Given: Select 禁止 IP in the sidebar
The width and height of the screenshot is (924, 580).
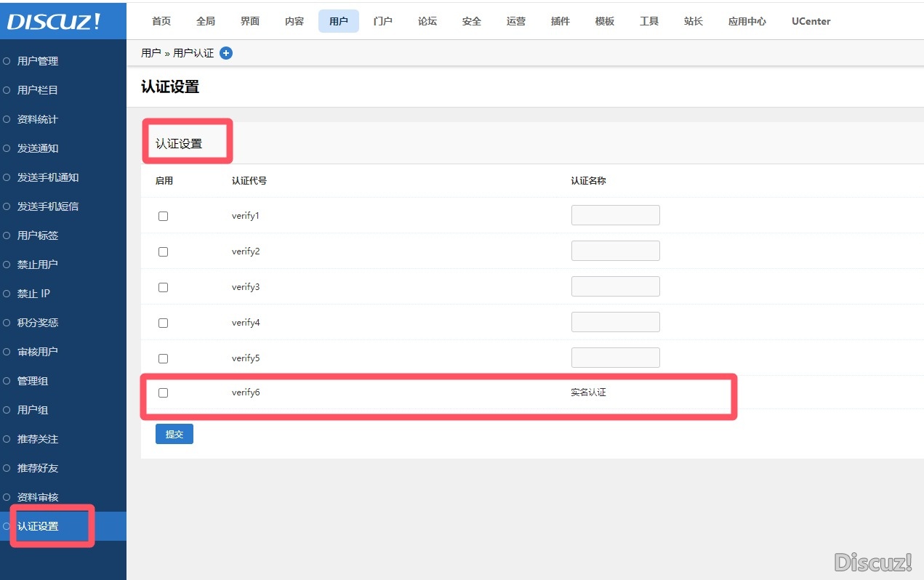Looking at the screenshot, I should pos(33,294).
